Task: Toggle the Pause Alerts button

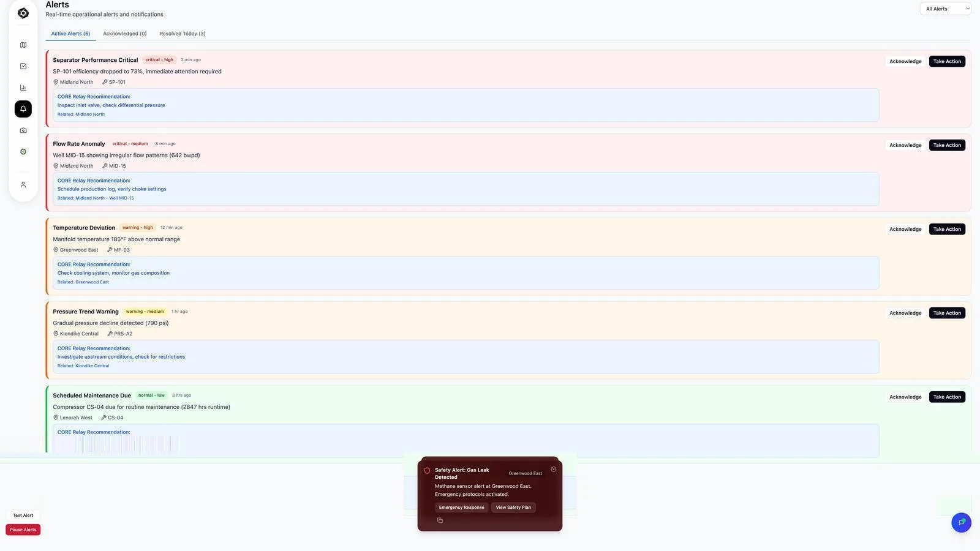Action: [x=23, y=530]
